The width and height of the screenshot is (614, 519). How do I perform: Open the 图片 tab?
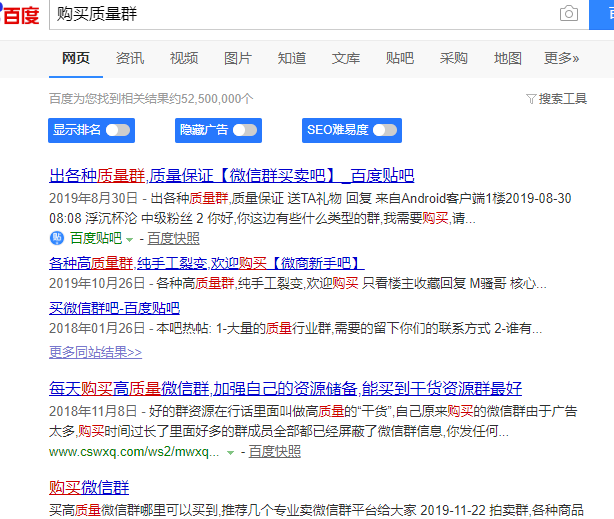(238, 58)
